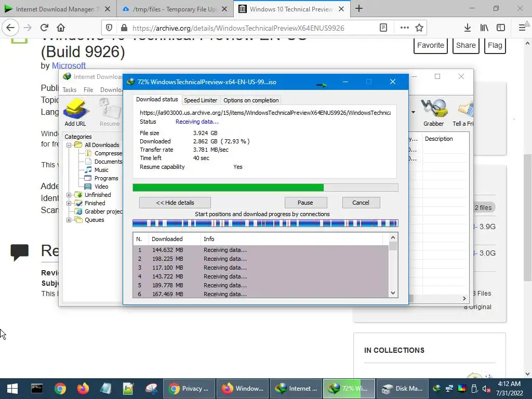This screenshot has height=399, width=532.
Task: Open Firefox library icon
Action: (484, 28)
